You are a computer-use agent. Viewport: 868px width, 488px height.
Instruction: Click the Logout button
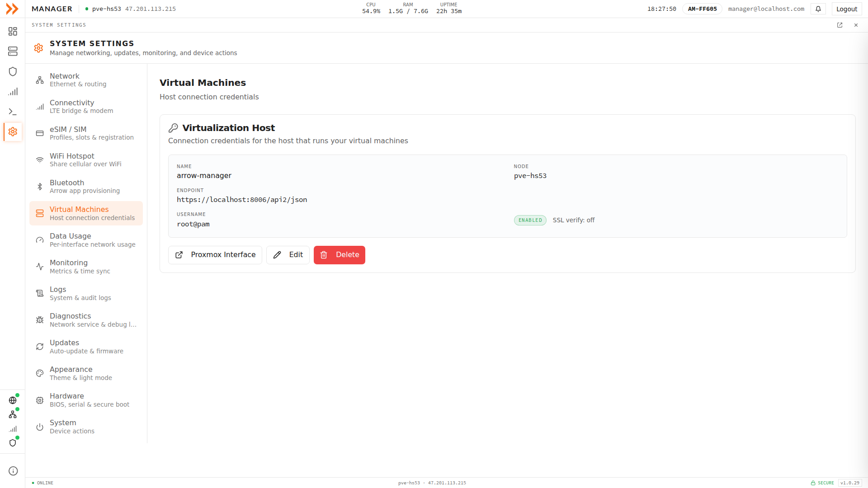847,9
